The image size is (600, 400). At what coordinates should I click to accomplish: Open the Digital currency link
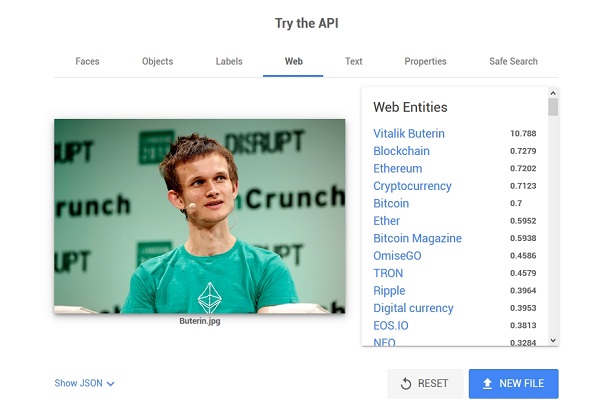[x=413, y=308]
